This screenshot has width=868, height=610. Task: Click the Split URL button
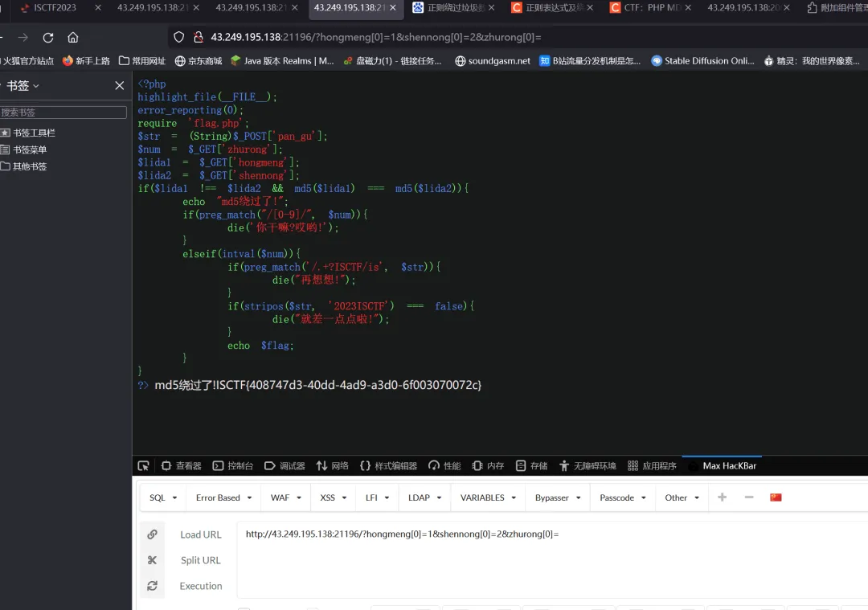[200, 560]
